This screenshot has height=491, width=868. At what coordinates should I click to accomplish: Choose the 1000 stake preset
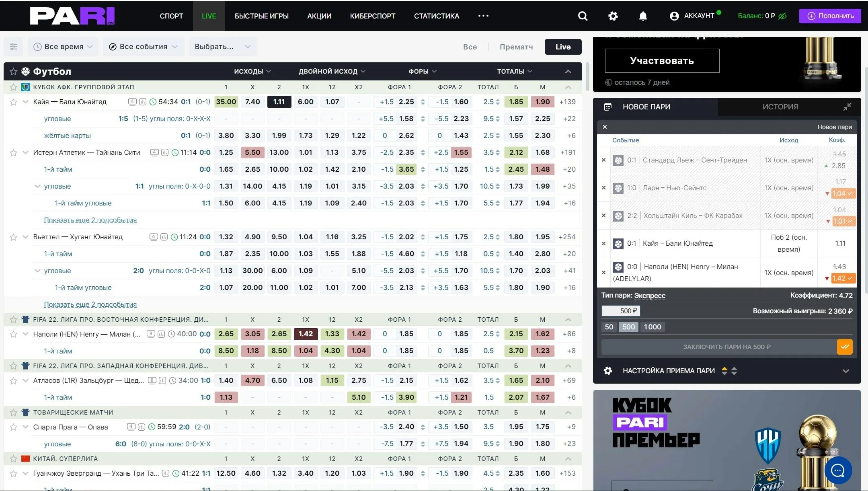coord(652,327)
